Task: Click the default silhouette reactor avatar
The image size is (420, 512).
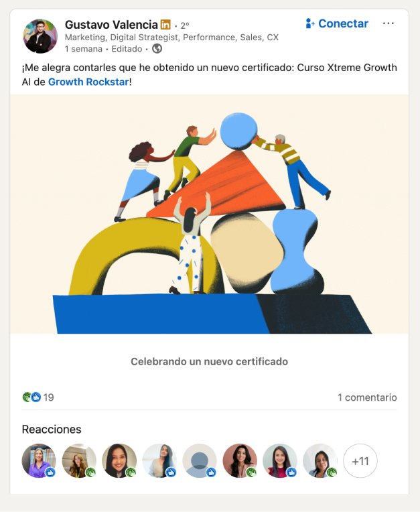Action: (200, 461)
